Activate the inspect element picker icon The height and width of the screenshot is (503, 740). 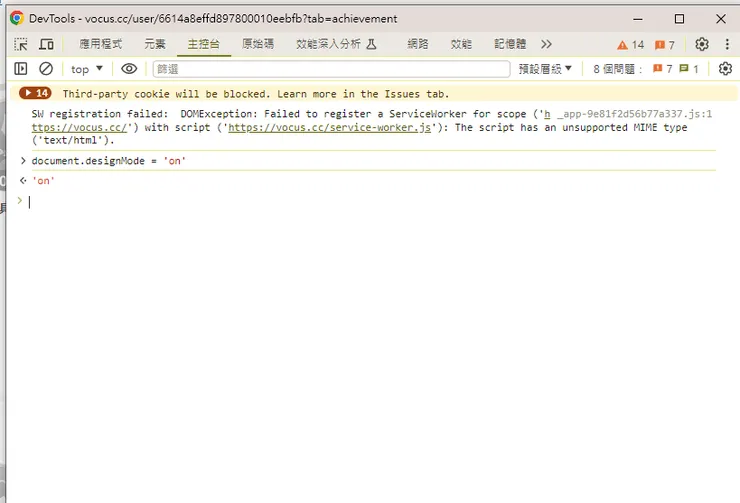click(21, 44)
